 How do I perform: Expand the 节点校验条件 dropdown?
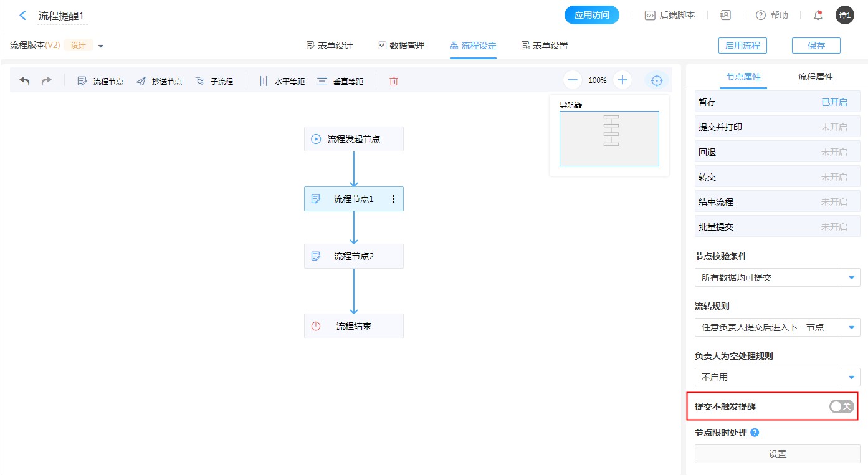[851, 277]
